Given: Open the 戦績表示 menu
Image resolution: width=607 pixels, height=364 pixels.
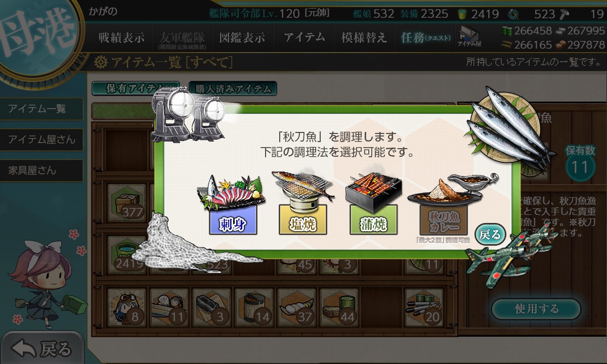Looking at the screenshot, I should pyautogui.click(x=121, y=38).
